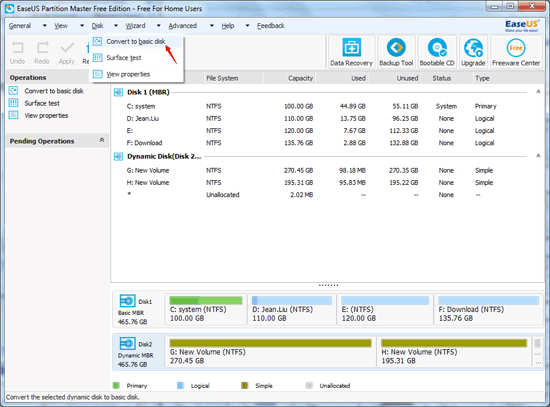Click the application icon in title bar
550x407 pixels.
pyautogui.click(x=9, y=8)
